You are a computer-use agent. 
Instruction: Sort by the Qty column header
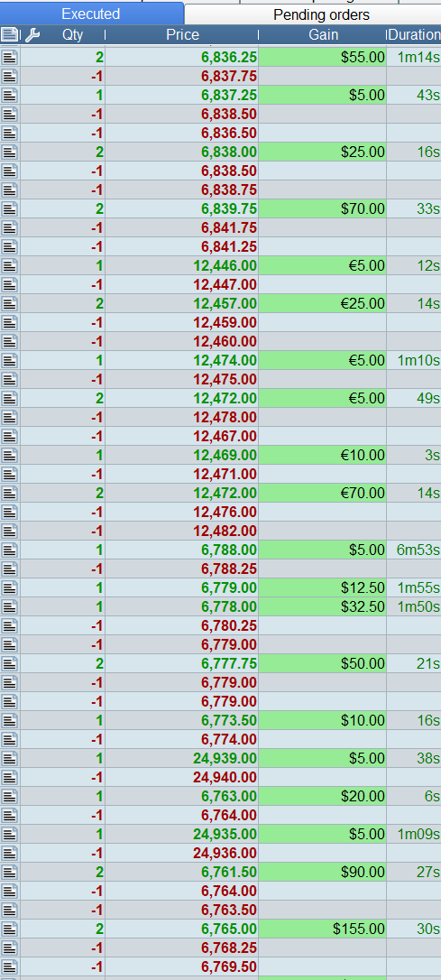point(72,35)
